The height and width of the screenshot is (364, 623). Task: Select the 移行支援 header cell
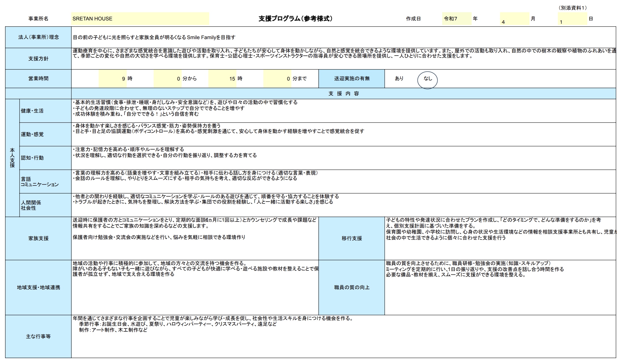coord(352,238)
